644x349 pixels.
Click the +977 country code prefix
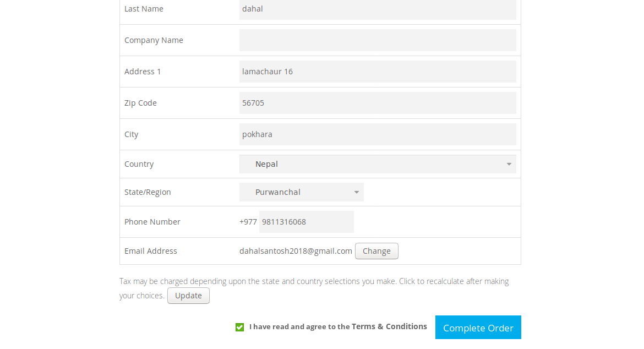click(248, 222)
